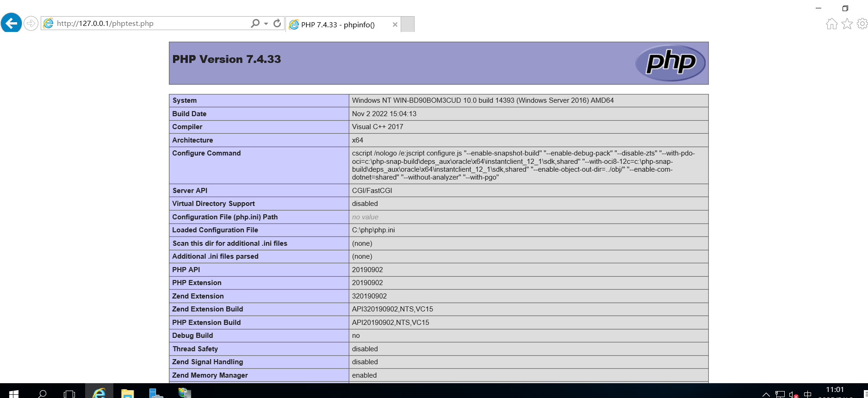Viewport: 868px width, 398px height.
Task: Click the 'Architecture' label
Action: (x=192, y=140)
